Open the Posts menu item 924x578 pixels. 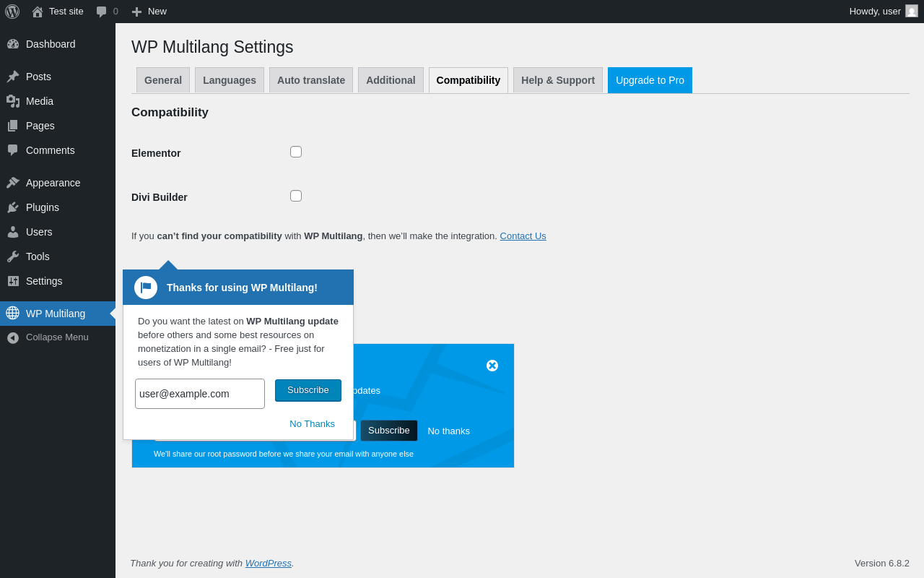tap(58, 77)
